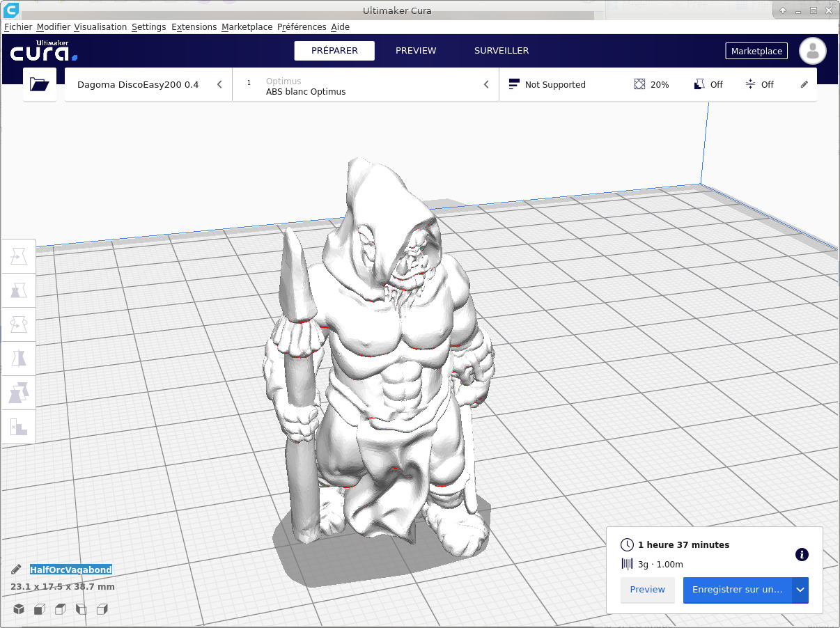The height and width of the screenshot is (628, 840).
Task: Select the Mirror tool
Action: pyautogui.click(x=19, y=359)
